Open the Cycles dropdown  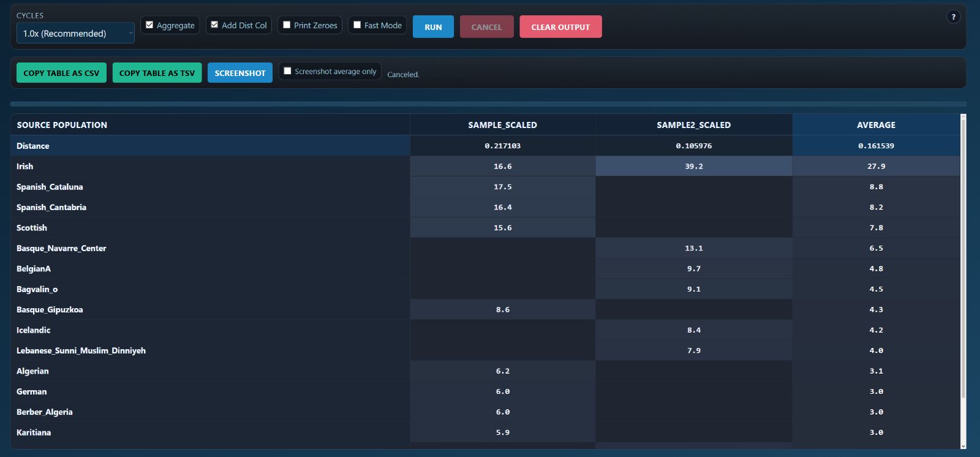pos(75,34)
